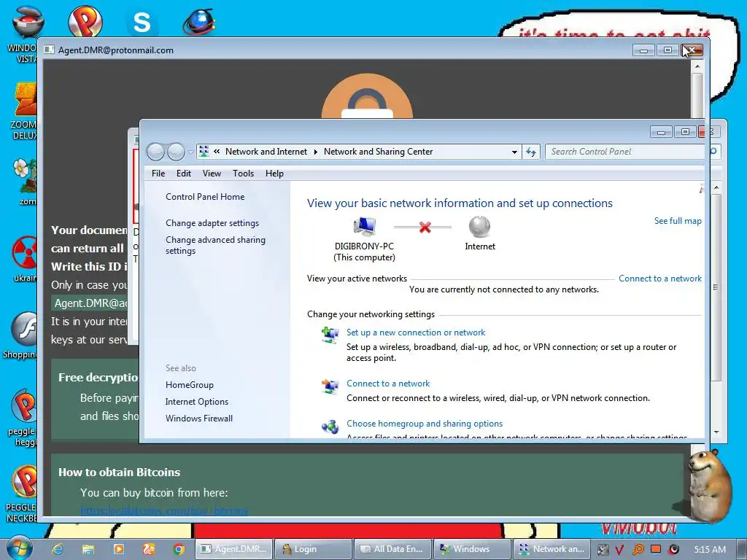
Task: Open Change advanced sharing settings
Action: point(215,245)
